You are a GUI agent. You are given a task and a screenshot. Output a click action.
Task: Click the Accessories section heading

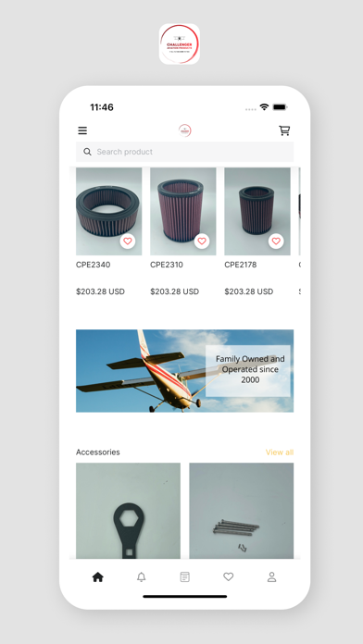pos(98,452)
